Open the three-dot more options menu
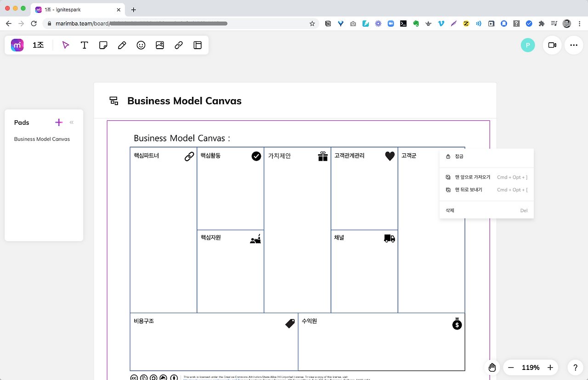The height and width of the screenshot is (380, 588). [x=574, y=45]
